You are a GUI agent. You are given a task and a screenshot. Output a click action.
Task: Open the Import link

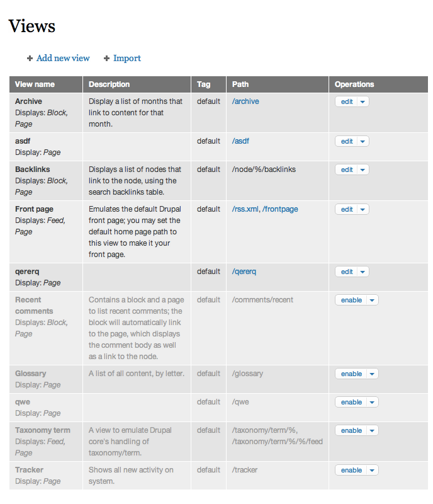[x=127, y=58]
